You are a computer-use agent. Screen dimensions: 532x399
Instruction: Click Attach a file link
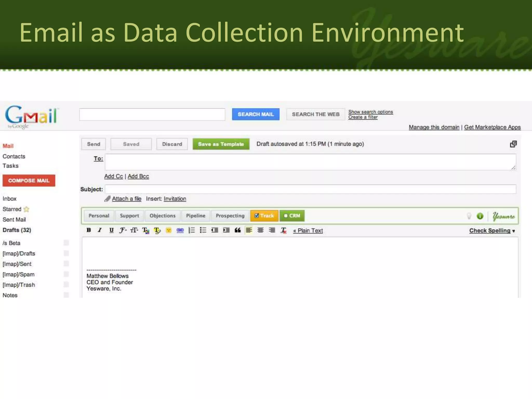click(127, 199)
